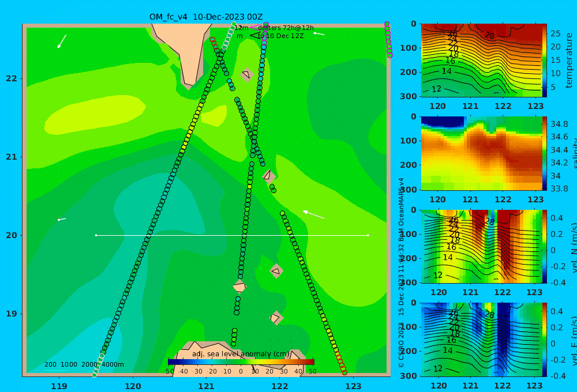Click the "vel. N (m/s)" colorbar label
Image resolution: width=577 pixels, height=392 pixels.
click(x=574, y=247)
